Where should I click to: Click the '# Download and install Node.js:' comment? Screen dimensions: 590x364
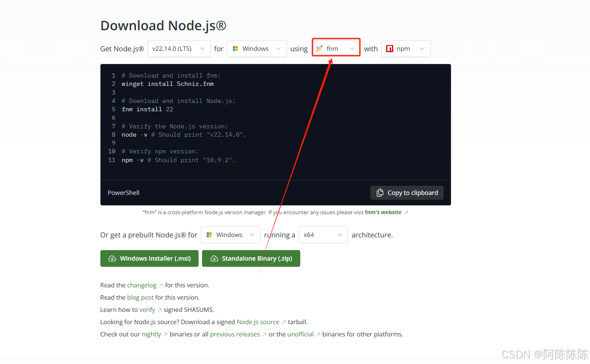point(178,101)
